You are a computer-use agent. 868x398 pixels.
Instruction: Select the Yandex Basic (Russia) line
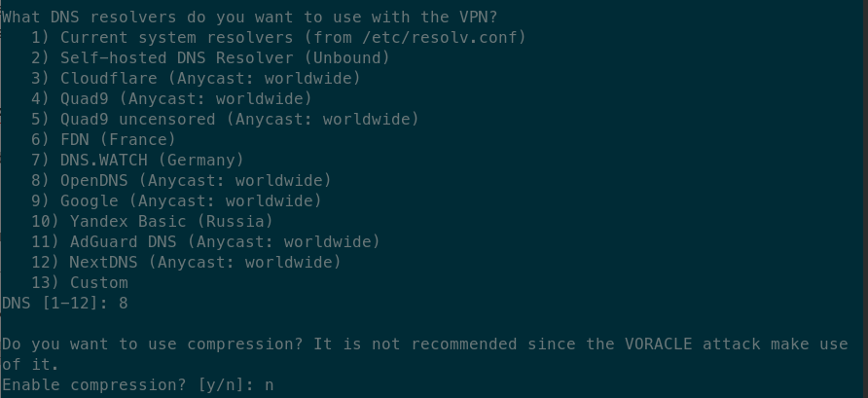tap(152, 222)
